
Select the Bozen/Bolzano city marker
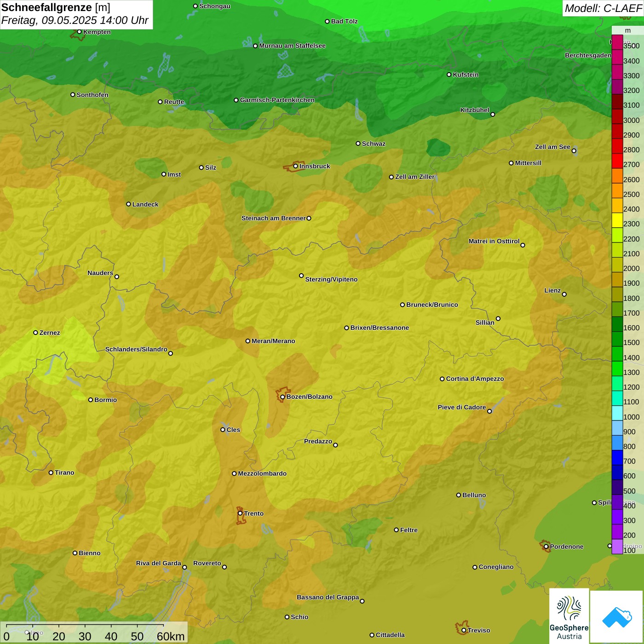283,397
